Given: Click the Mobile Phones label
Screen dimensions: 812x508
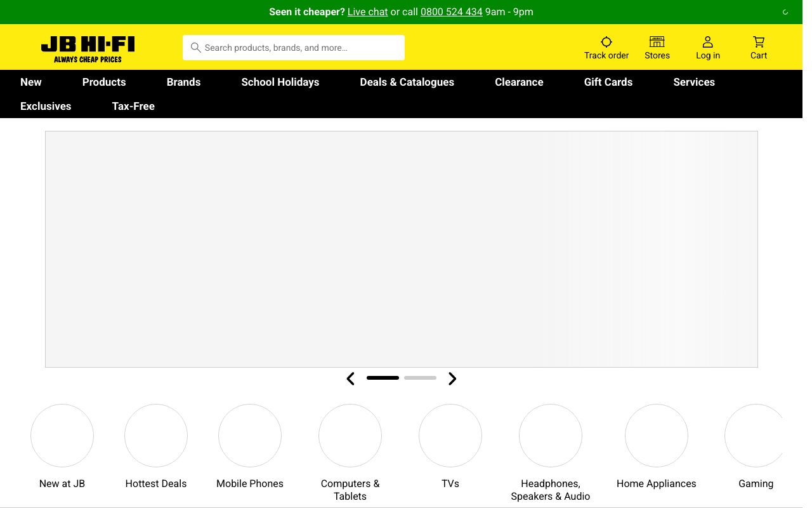Looking at the screenshot, I should click(250, 483).
